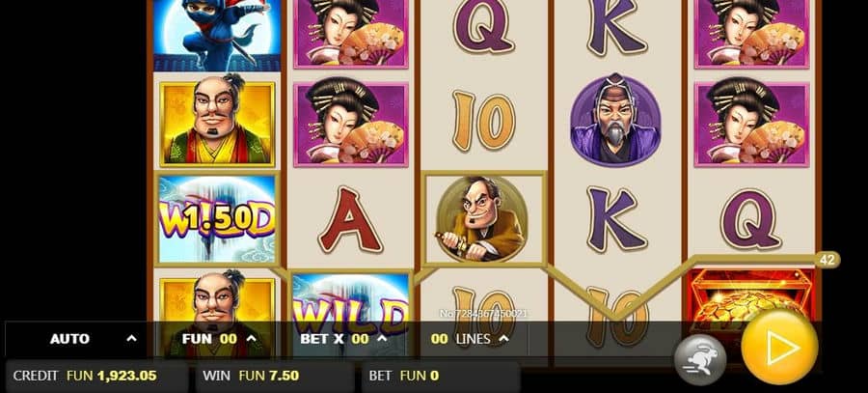Select the samurai with sword symbol
Screen dimensions: 868x393
[x=481, y=218]
